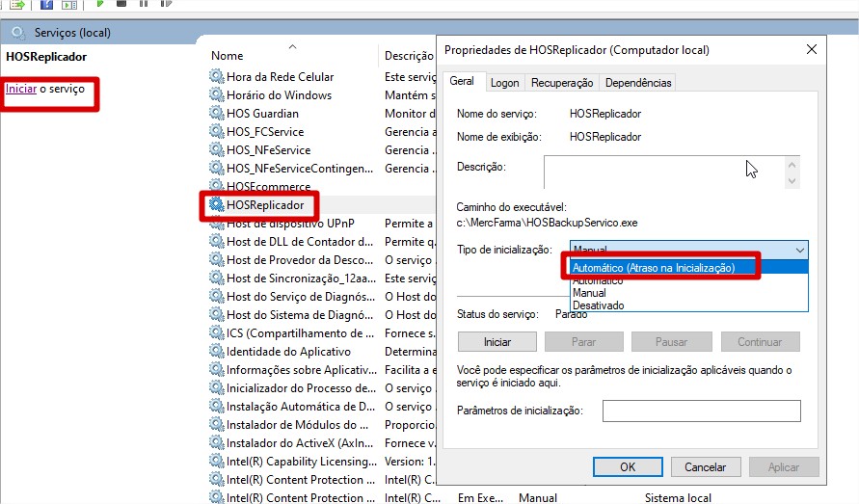Open the Recuperação tab
This screenshot has width=859, height=504.
pos(561,83)
